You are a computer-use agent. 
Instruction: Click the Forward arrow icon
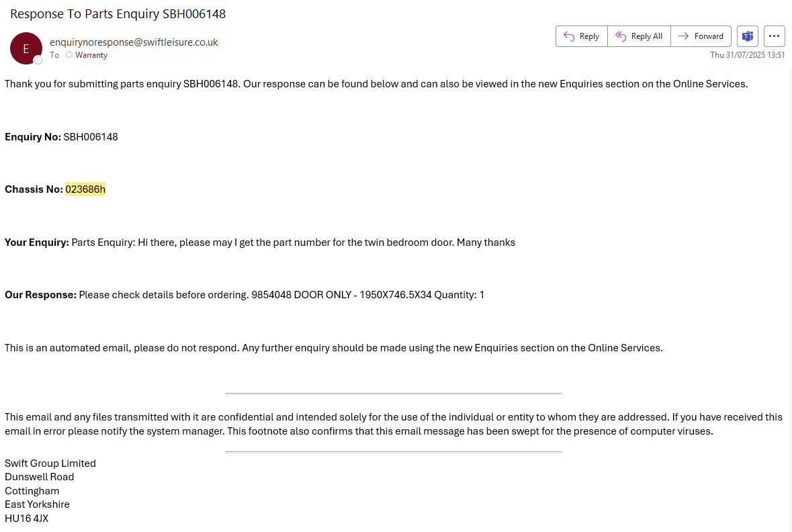[683, 36]
